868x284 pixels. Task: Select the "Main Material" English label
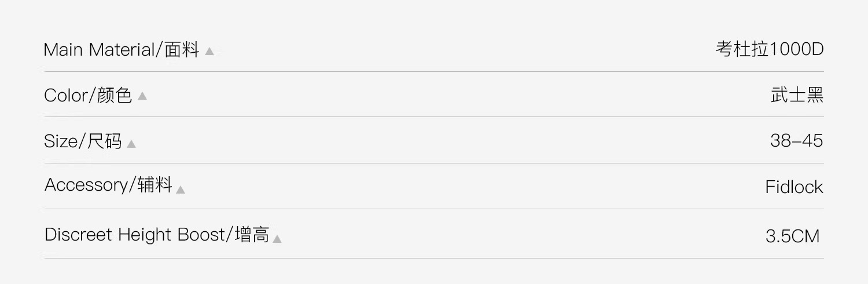98,50
